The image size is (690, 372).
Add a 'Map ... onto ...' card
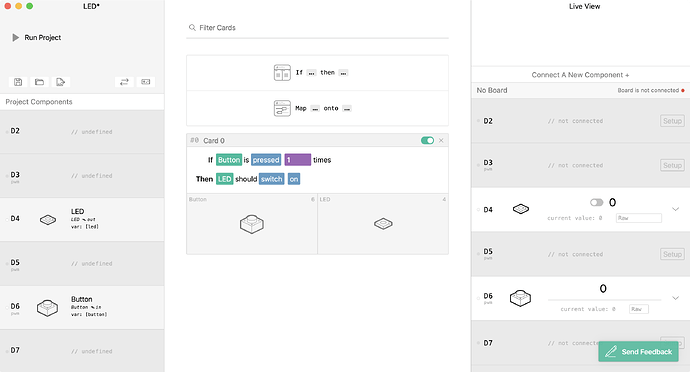317,108
